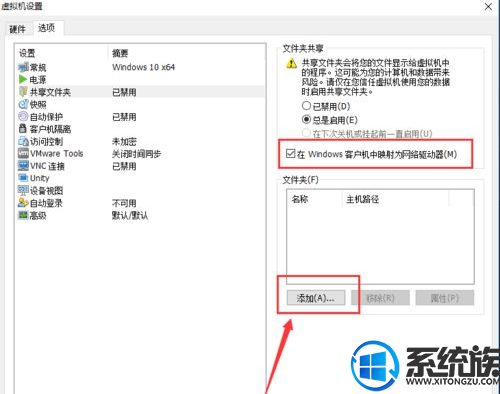Select the VMware Tools row label
Viewport: 500px width, 394px height.
[x=57, y=154]
